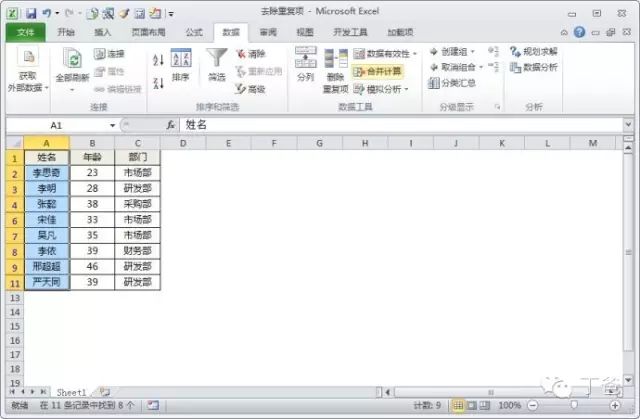The image size is (640, 419).
Task: Open the Undo history dropdown arrow
Action: (x=57, y=13)
